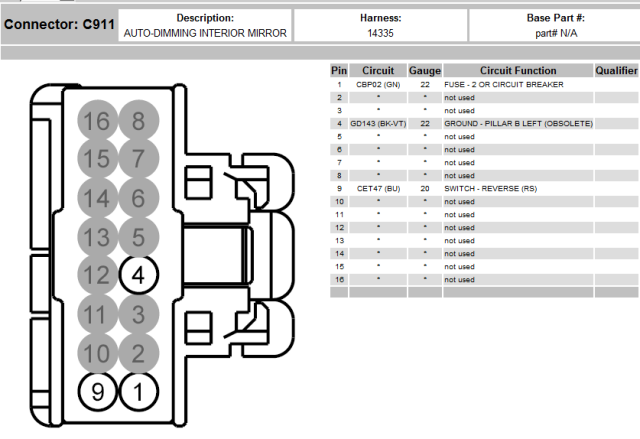The height and width of the screenshot is (439, 640).
Task: Click the Gauge column header
Action: pyautogui.click(x=424, y=71)
